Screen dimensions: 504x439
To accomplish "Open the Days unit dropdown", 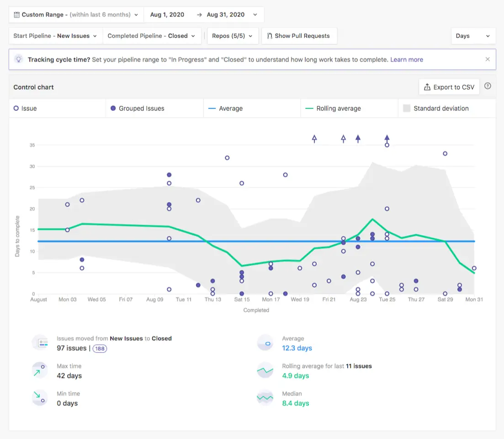I will (472, 36).
